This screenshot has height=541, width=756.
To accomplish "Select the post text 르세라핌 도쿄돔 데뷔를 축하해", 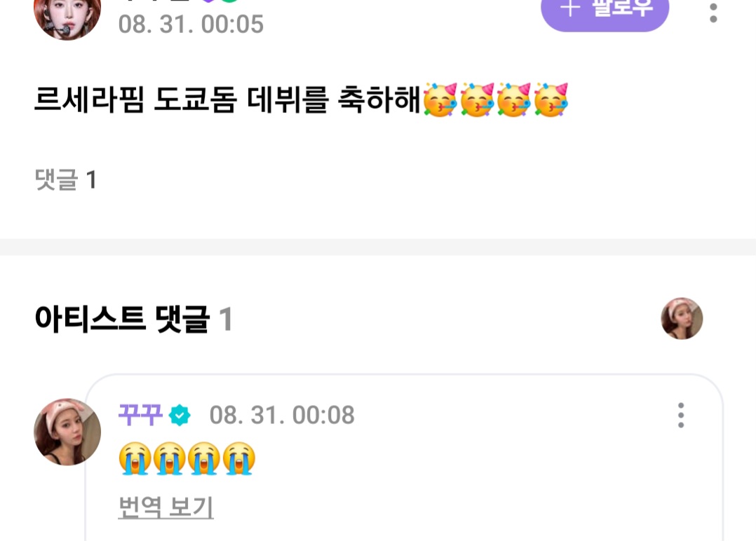I will click(x=227, y=100).
